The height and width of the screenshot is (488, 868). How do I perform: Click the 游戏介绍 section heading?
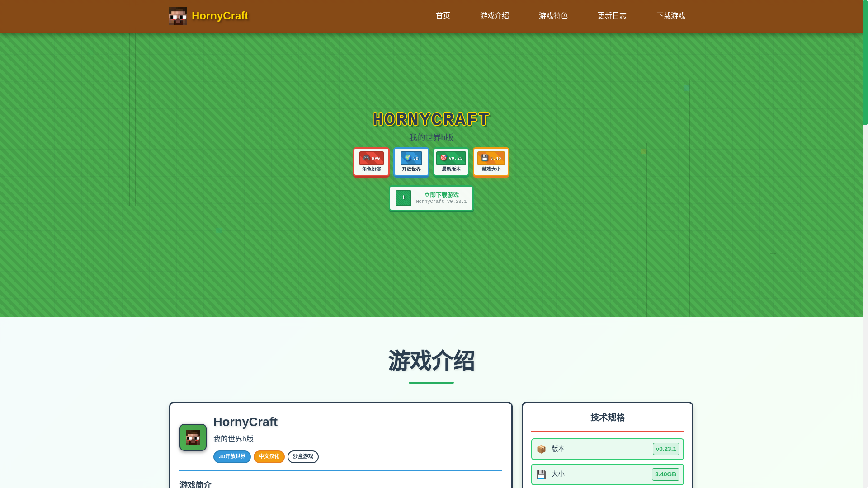tap(431, 361)
